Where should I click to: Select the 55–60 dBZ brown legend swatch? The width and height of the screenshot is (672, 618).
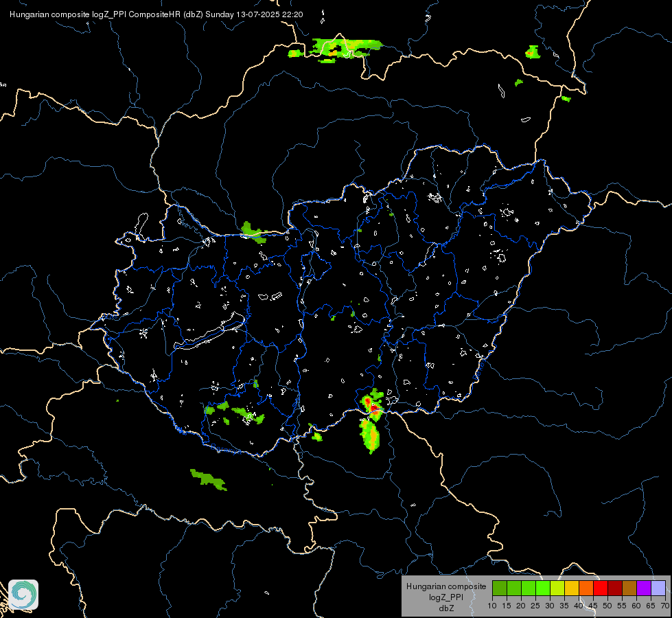tap(629, 588)
